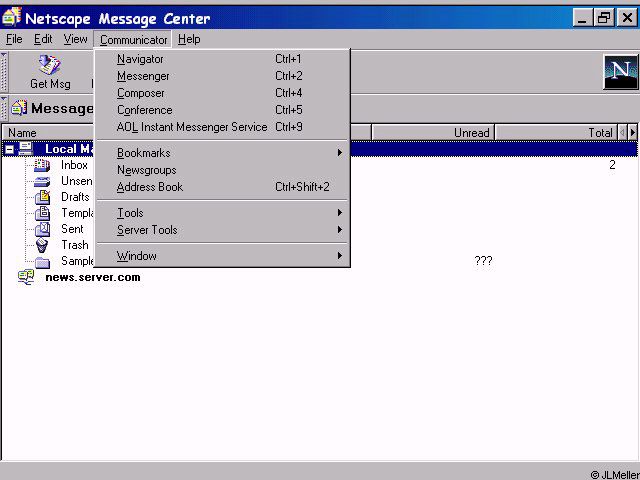Viewport: 640px width, 480px height.
Task: Click the right column-scroll arrow in header
Action: point(633,133)
